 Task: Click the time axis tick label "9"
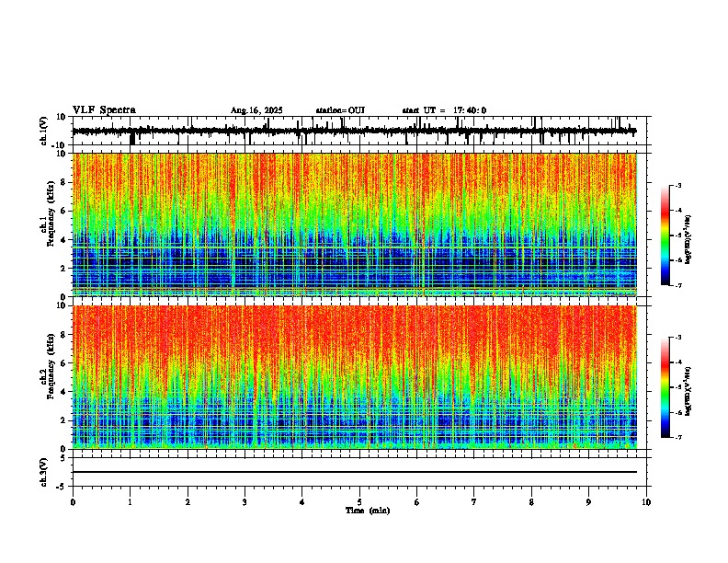pyautogui.click(x=588, y=502)
